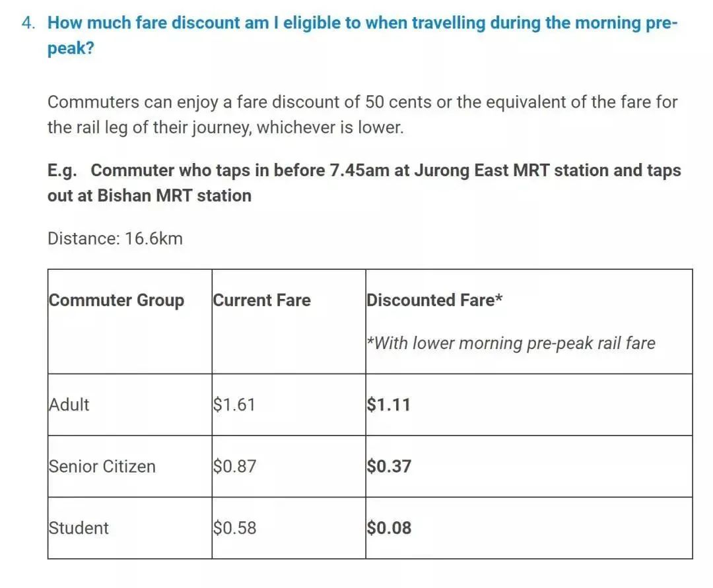Click the 'Discounted Fare*' column header
The image size is (713, 588).
(434, 300)
